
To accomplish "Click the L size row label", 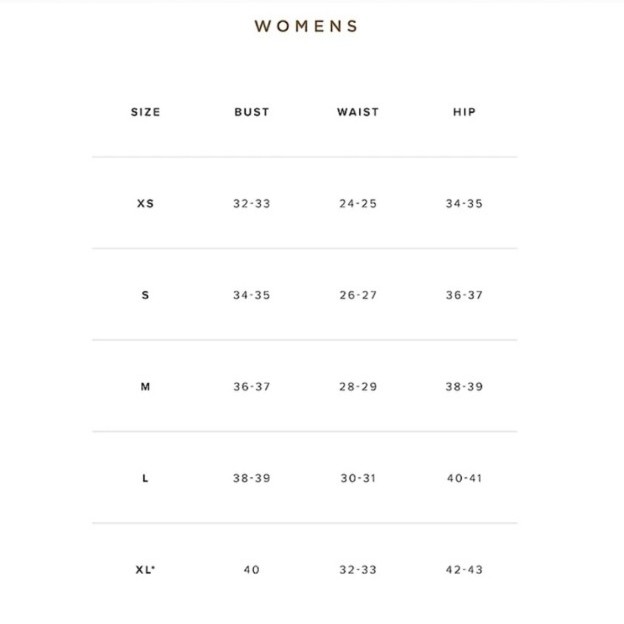I will tap(145, 478).
